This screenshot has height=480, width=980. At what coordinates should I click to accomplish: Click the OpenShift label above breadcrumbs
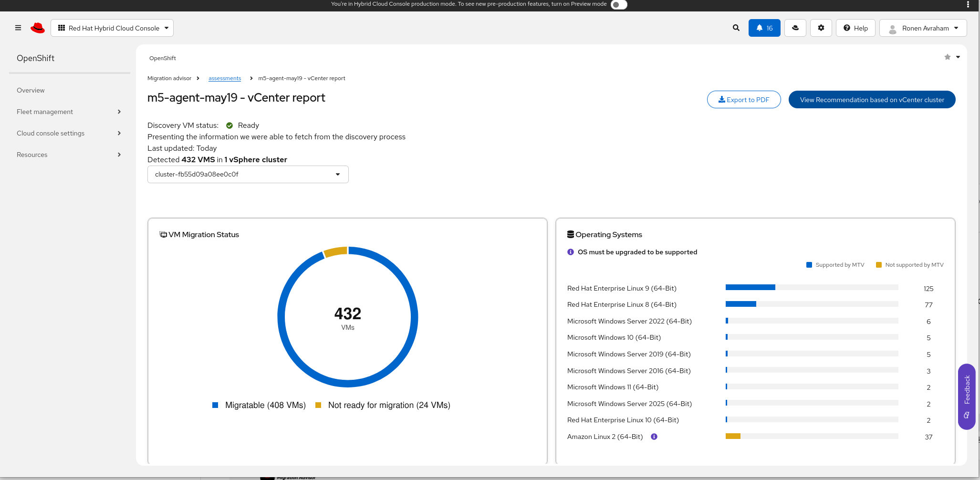click(x=163, y=58)
